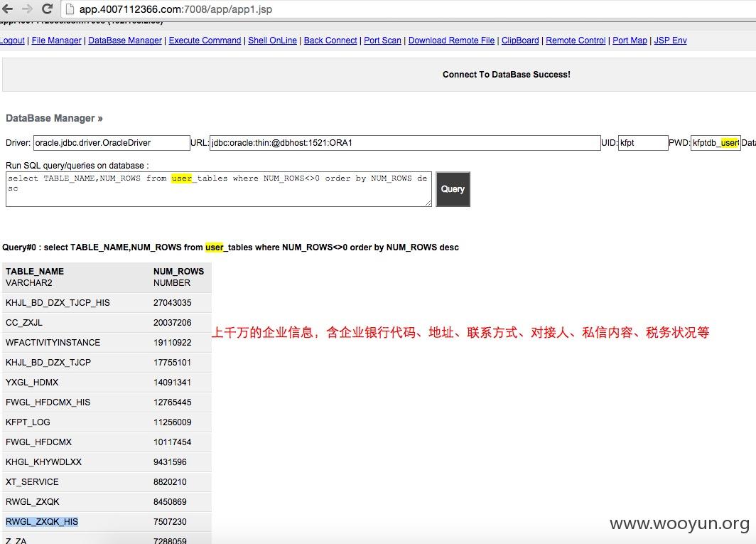
Task: Open the Remote Control link
Action: click(576, 41)
